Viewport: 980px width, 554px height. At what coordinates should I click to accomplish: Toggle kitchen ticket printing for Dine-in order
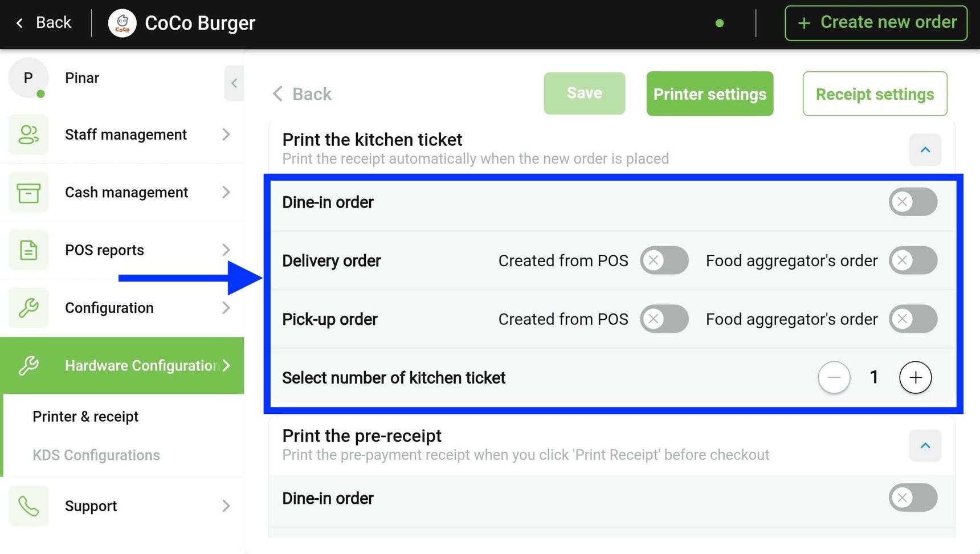pyautogui.click(x=913, y=202)
